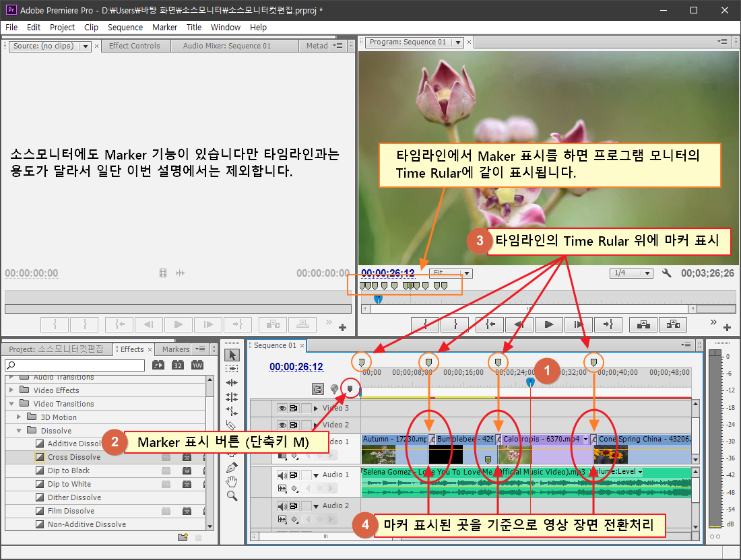This screenshot has width=741, height=560.
Task: Step forward one frame in Program monitor
Action: 579,324
